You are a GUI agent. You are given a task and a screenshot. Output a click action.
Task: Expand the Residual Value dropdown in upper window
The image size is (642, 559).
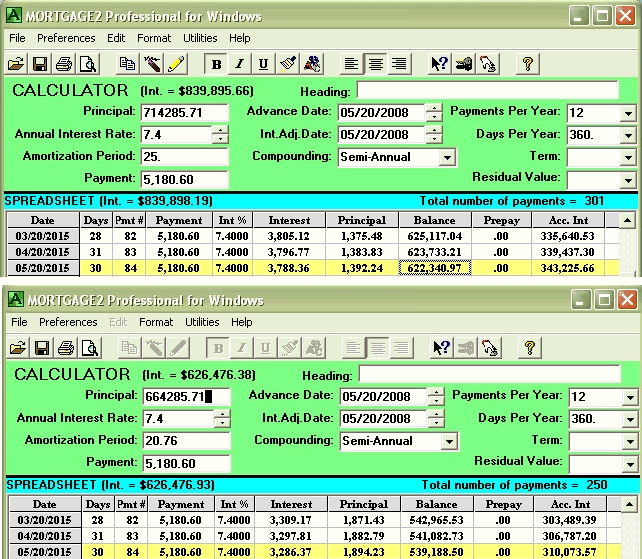pyautogui.click(x=628, y=181)
